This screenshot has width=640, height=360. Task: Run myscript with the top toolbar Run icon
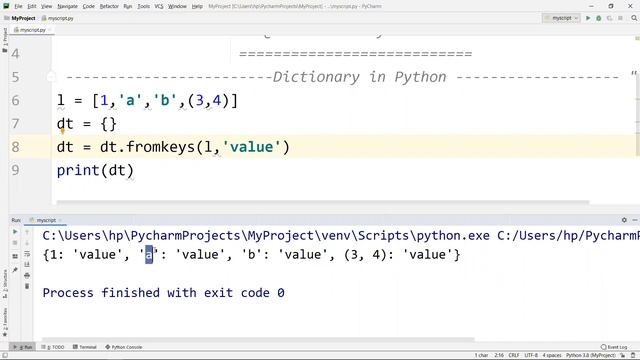coord(588,18)
